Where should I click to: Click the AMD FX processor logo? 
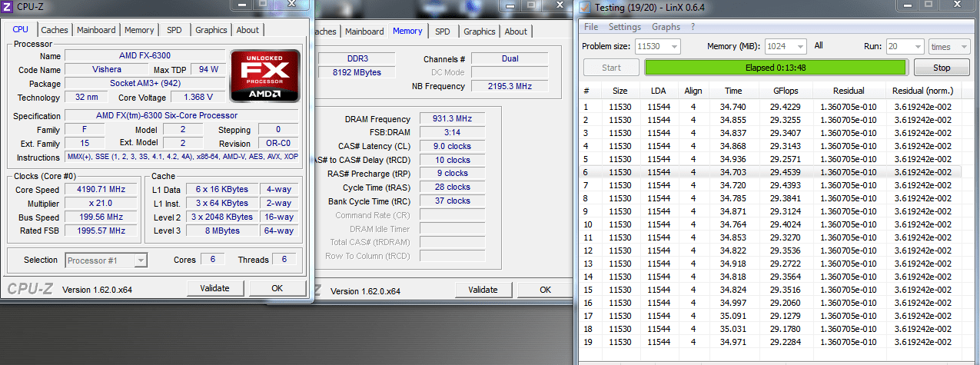pyautogui.click(x=264, y=78)
